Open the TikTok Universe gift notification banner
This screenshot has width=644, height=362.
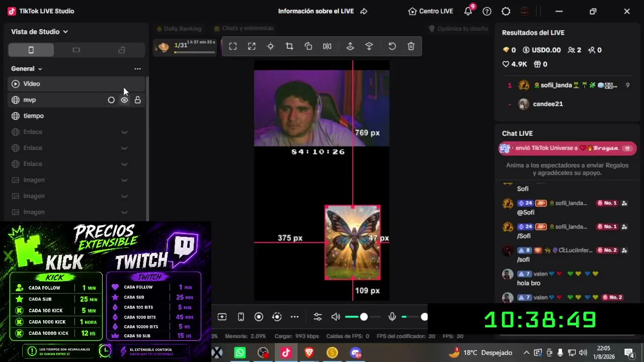click(x=568, y=148)
